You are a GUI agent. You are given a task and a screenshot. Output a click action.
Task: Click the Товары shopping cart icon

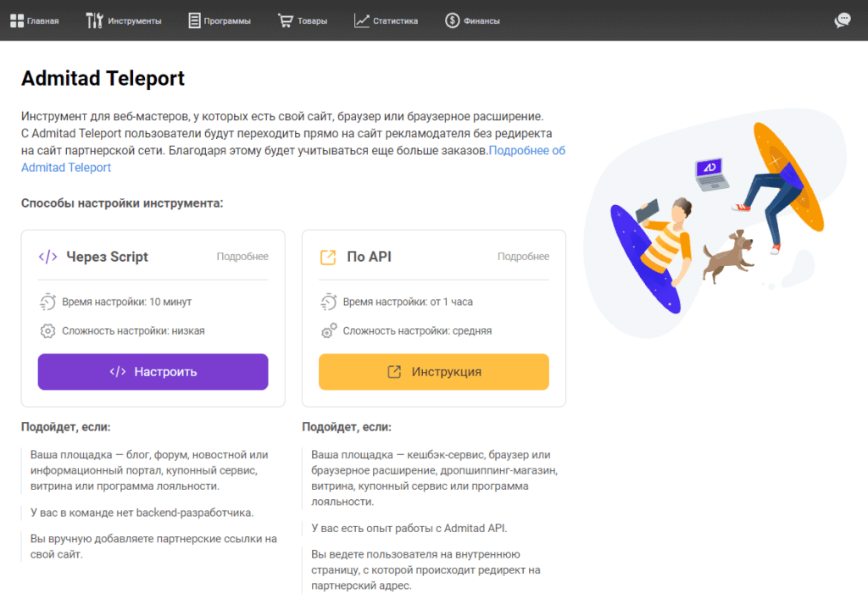285,20
